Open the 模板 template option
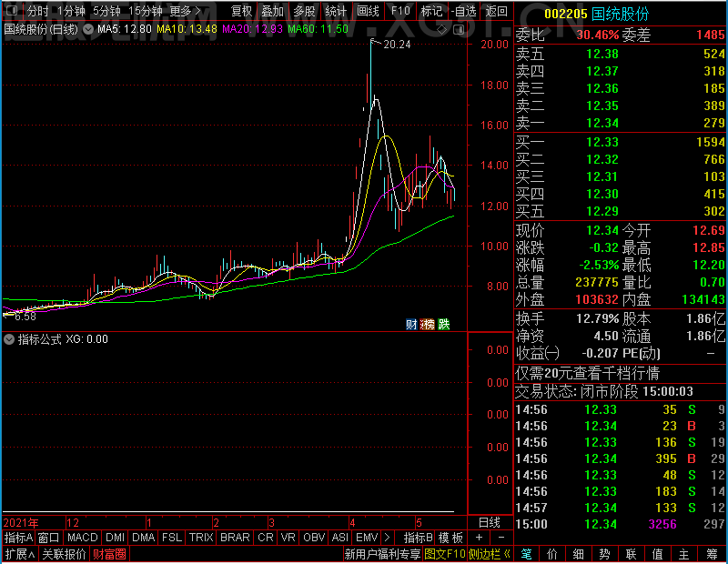Viewport: 728px width, 564px height. point(450,538)
